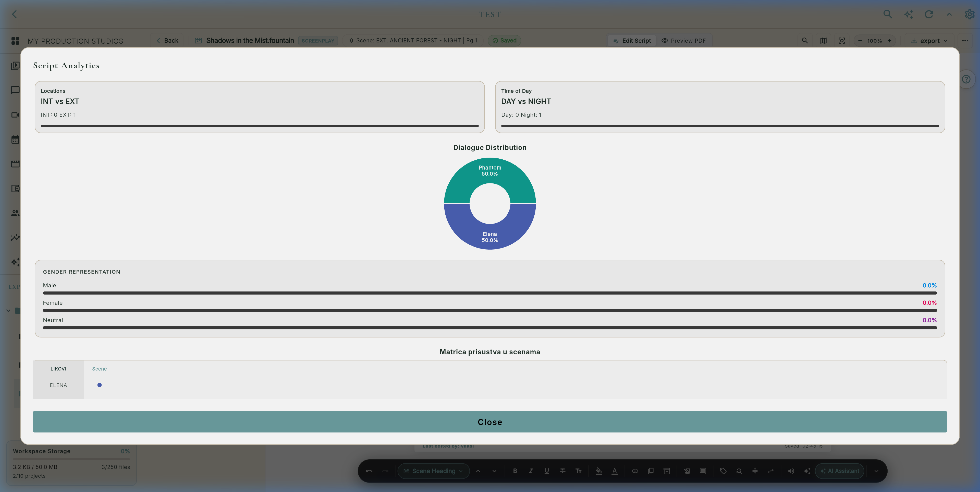Open the text color picker
980x492 pixels.
(x=614, y=471)
